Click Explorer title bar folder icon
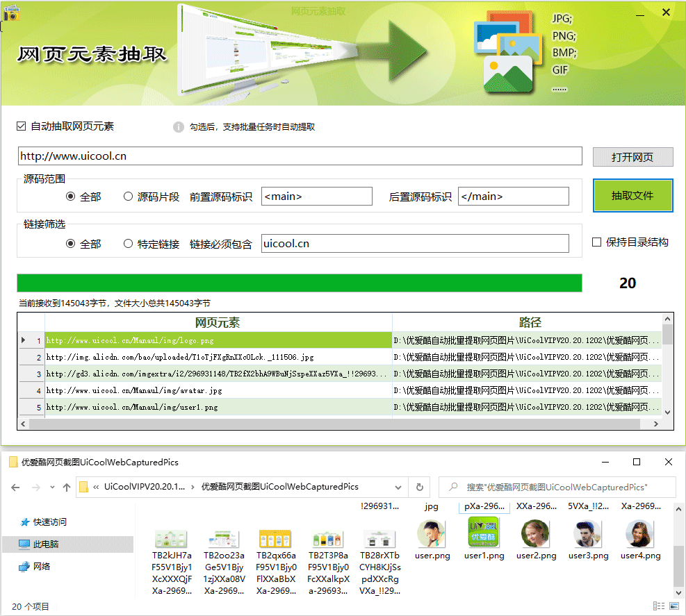This screenshot has width=686, height=616. 13,462
